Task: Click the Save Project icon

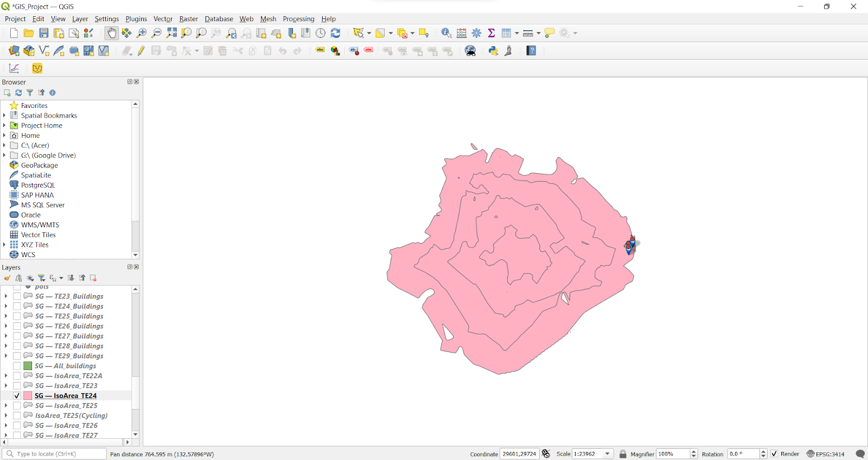Action: pos(44,34)
